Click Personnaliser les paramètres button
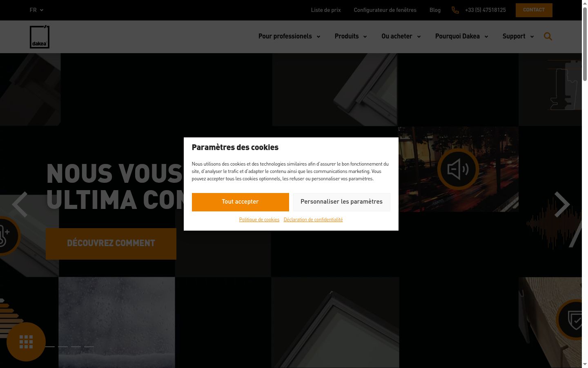This screenshot has width=588, height=368. pyautogui.click(x=341, y=202)
